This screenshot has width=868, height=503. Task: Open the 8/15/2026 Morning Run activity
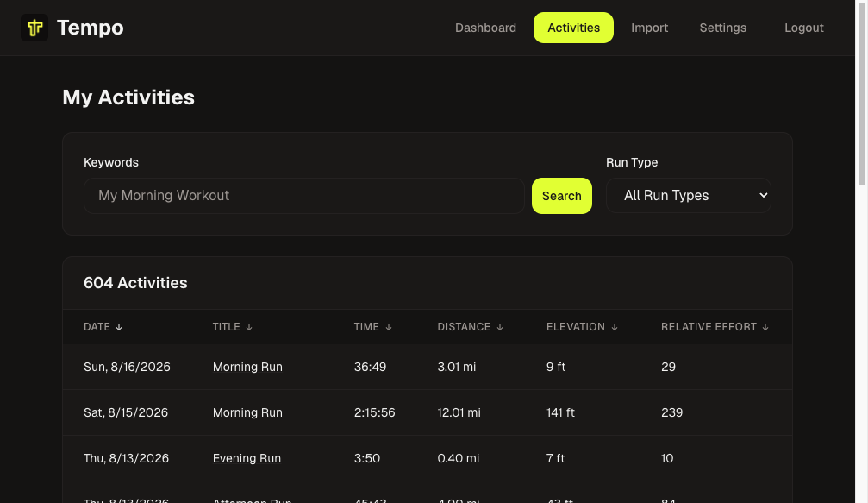[247, 412]
